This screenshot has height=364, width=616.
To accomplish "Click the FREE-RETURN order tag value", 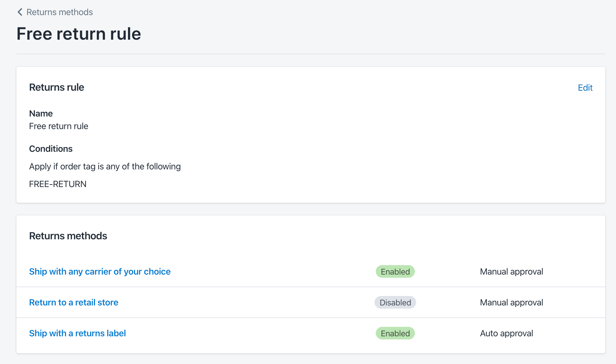I will click(x=58, y=184).
